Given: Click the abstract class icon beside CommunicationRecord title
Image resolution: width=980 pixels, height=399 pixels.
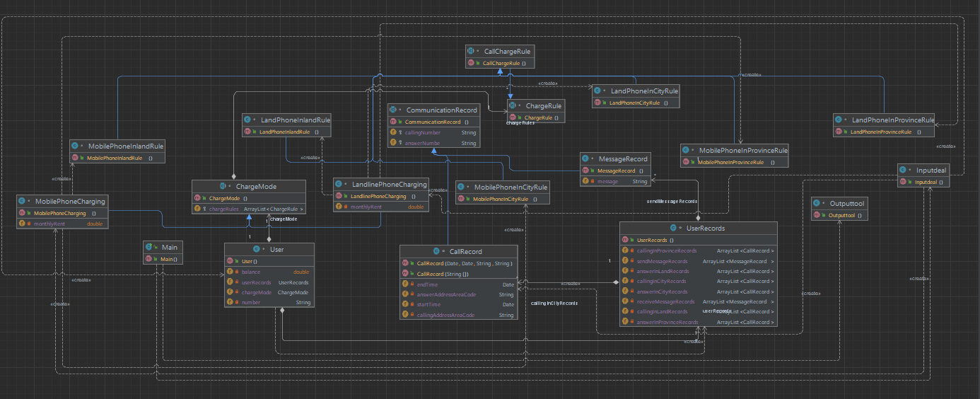Looking at the screenshot, I should (x=392, y=110).
